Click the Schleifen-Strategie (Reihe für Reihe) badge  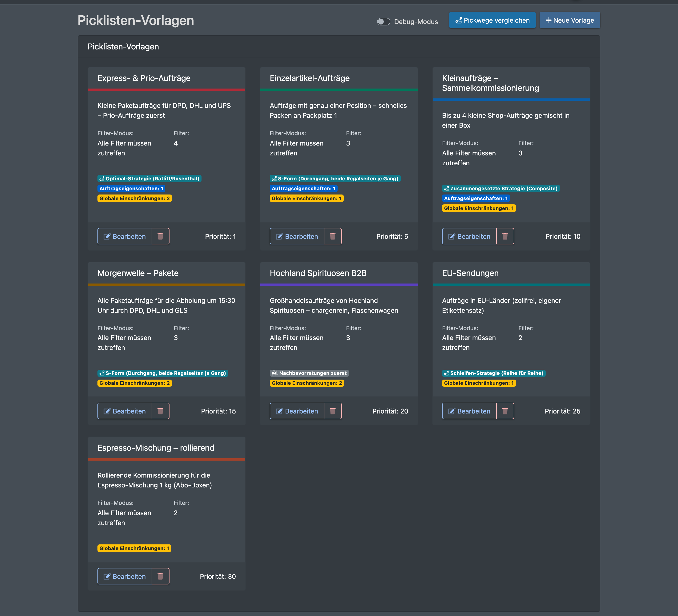[x=493, y=373]
